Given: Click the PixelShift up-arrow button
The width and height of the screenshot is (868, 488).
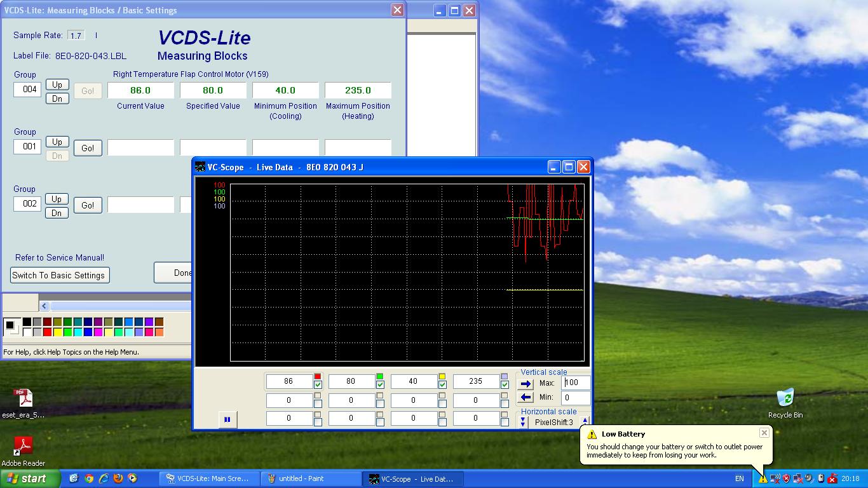Looking at the screenshot, I should (x=585, y=419).
